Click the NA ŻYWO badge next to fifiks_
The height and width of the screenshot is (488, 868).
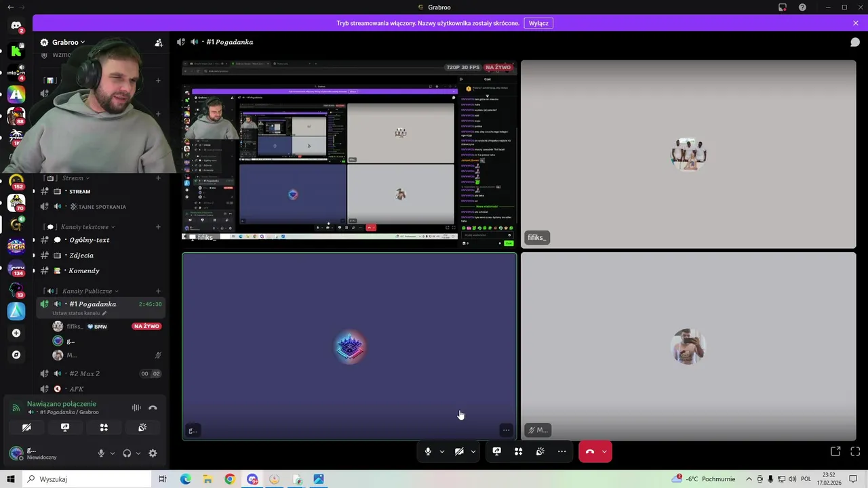coord(146,327)
